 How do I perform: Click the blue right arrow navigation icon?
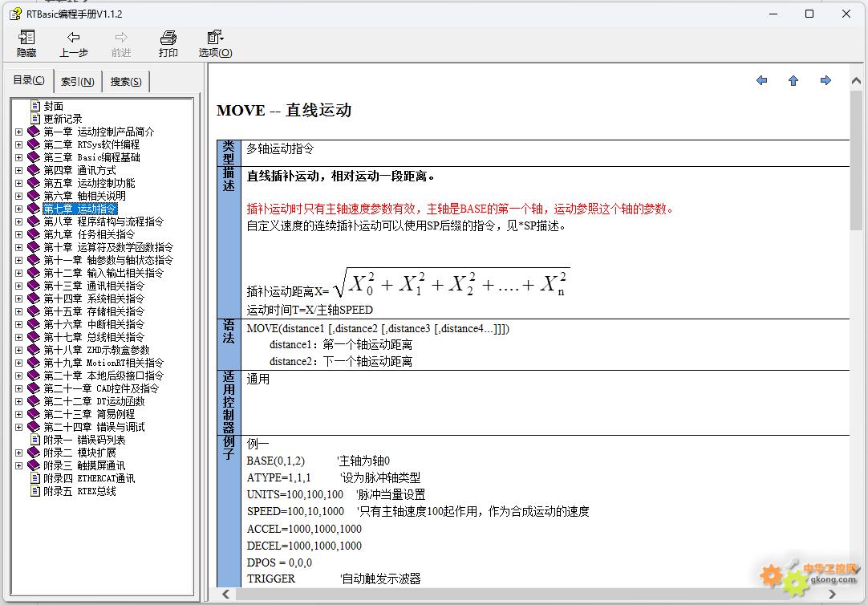(825, 80)
